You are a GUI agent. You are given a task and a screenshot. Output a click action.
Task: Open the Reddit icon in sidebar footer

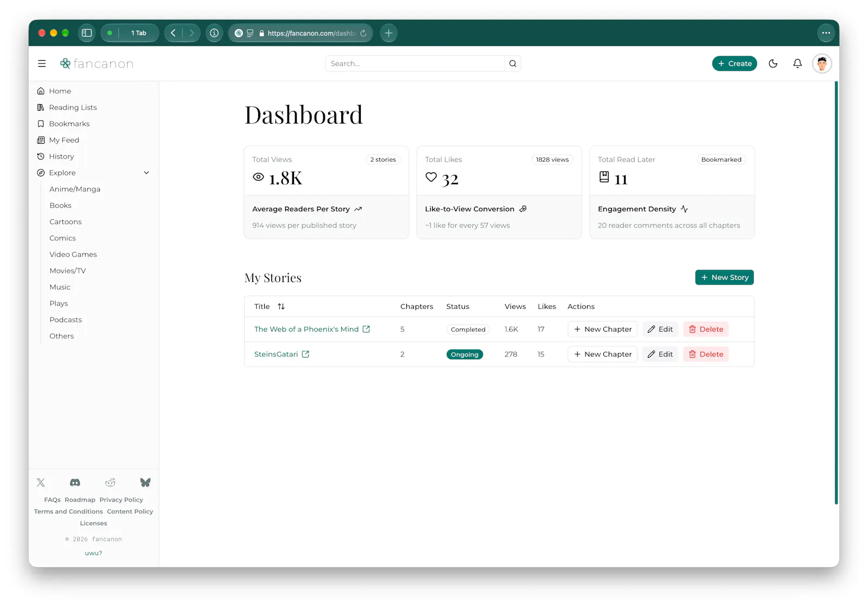(x=110, y=482)
